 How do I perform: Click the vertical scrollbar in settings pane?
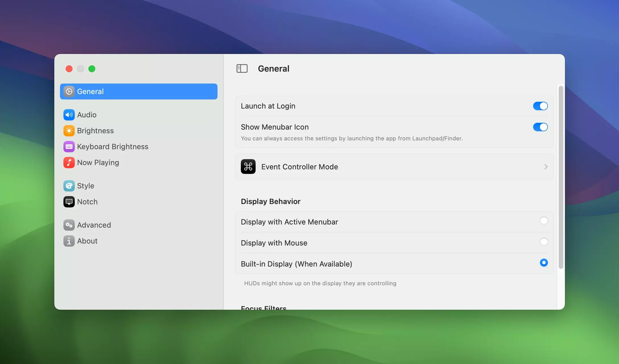coord(561,177)
